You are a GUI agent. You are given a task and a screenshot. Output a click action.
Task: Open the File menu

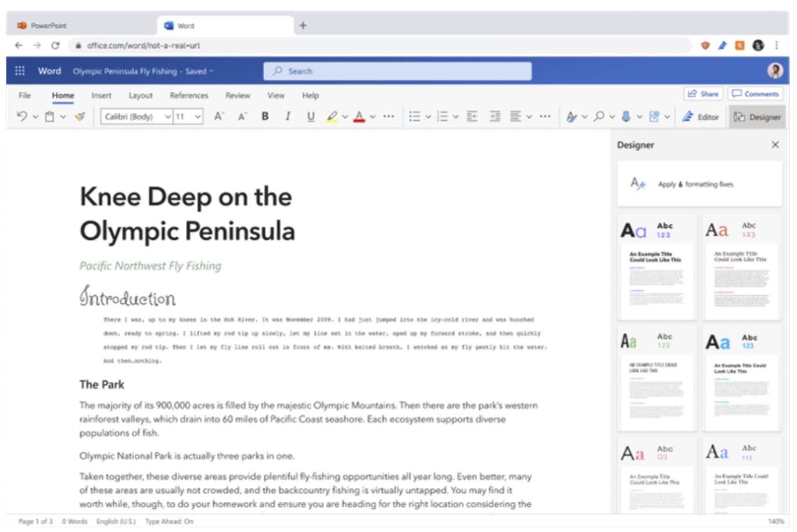pos(24,95)
